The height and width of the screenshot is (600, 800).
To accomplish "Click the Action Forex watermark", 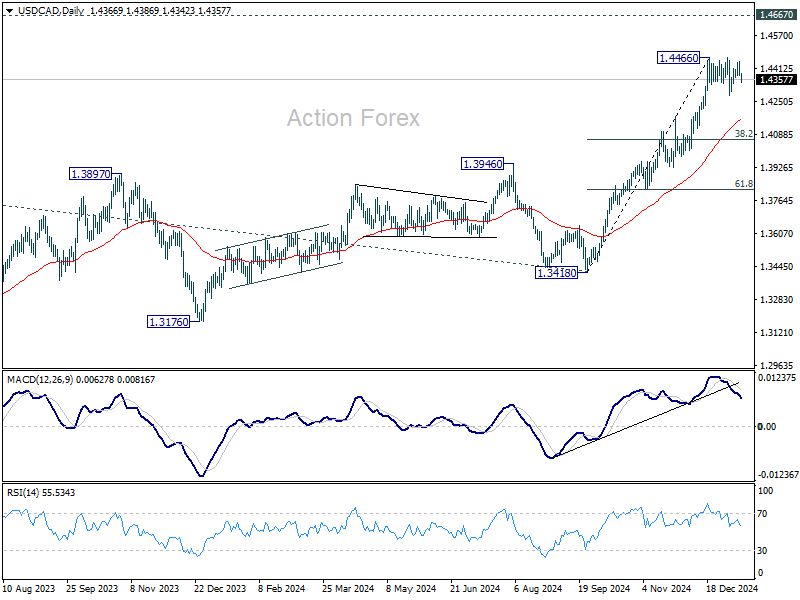I will [x=353, y=118].
